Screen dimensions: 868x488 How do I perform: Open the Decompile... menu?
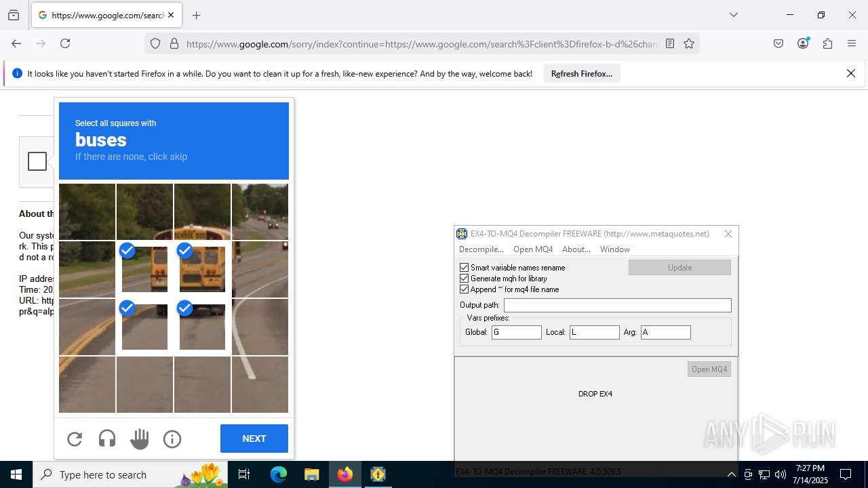481,249
